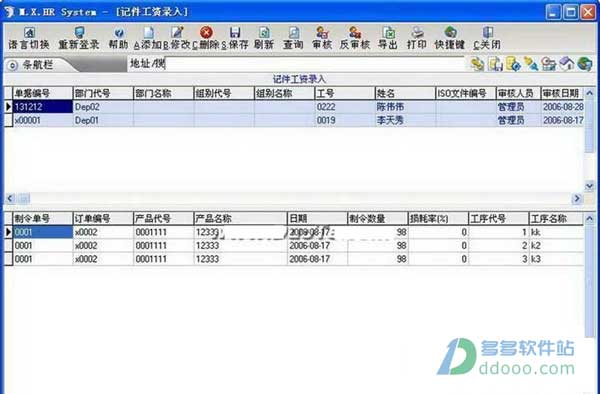Click process name cell kk
Viewport: 600px width, 394px height.
pos(556,232)
